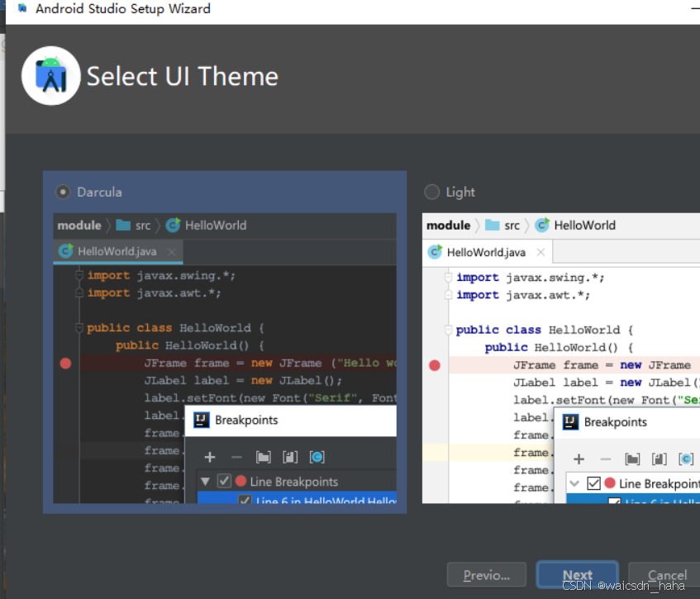Click group by class icon in Light preview
This screenshot has width=700, height=599.
686,459
